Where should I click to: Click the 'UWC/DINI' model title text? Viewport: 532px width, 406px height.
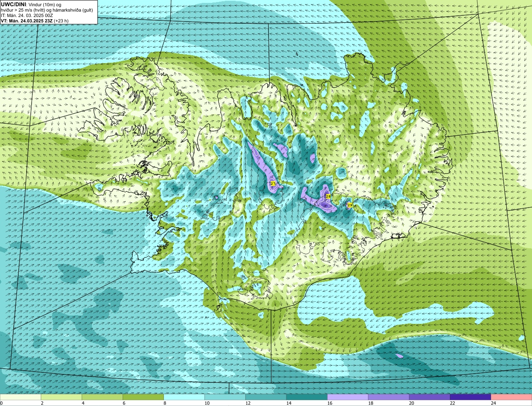(13, 5)
